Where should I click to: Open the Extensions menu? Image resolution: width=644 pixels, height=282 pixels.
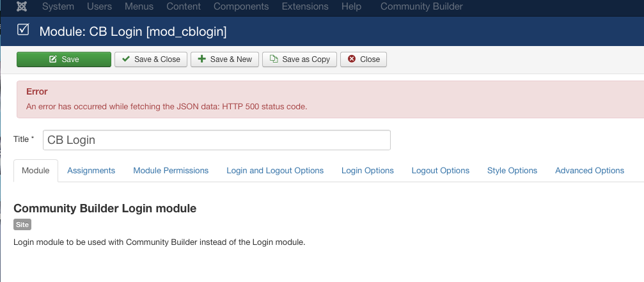coord(305,6)
